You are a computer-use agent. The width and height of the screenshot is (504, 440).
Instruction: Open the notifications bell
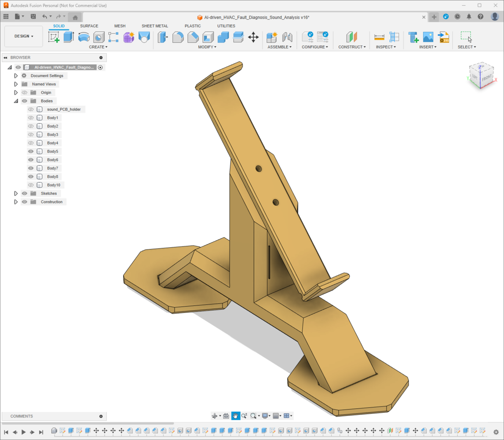click(469, 17)
